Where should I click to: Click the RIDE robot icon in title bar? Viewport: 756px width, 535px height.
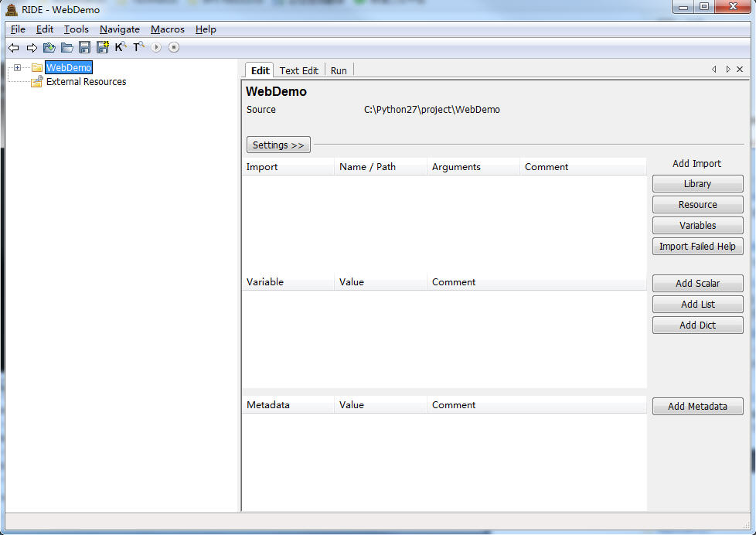click(12, 9)
